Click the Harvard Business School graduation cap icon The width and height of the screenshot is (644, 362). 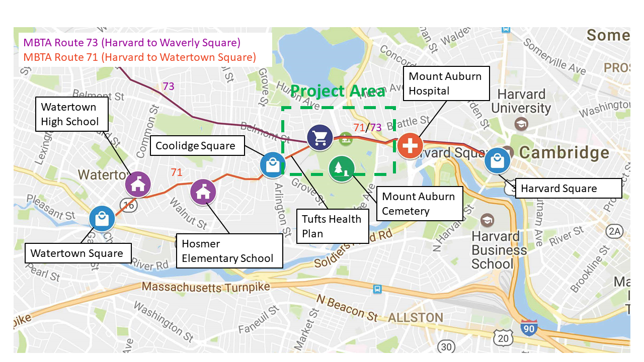tap(487, 220)
